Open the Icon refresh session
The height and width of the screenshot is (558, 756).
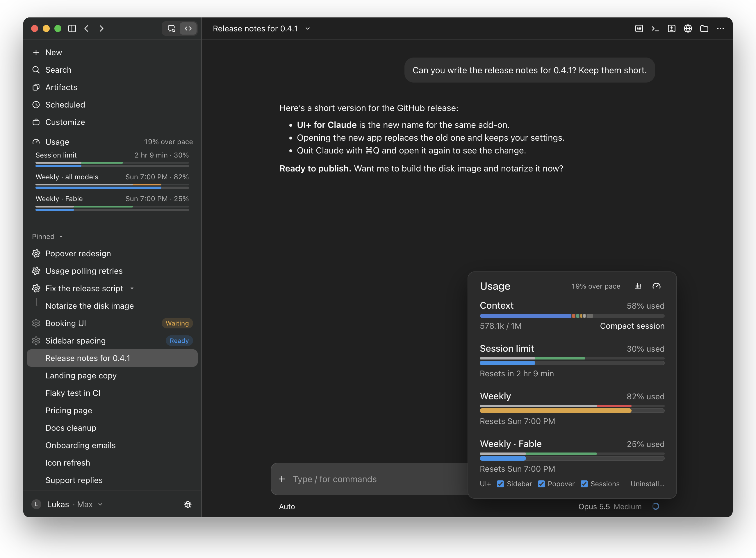click(112, 463)
